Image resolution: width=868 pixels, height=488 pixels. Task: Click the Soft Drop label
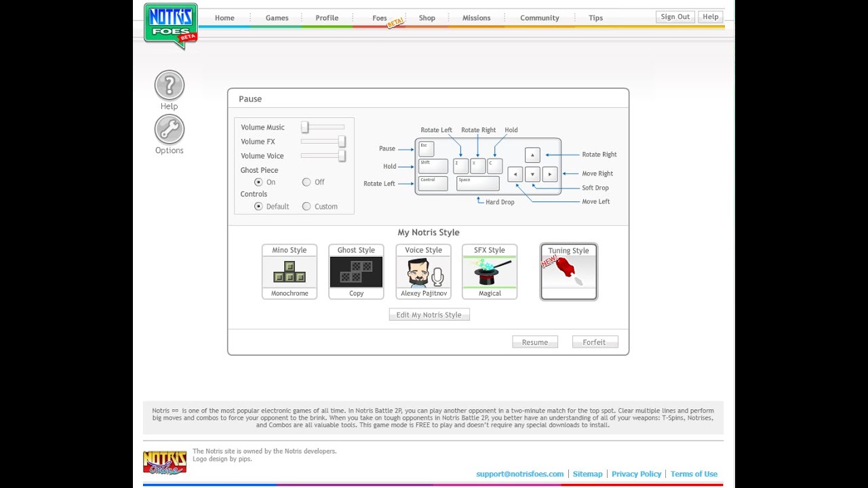pyautogui.click(x=595, y=188)
